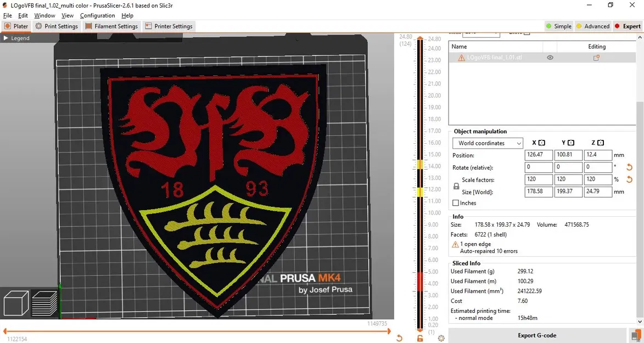Open the View menu
The width and height of the screenshot is (644, 343).
tap(68, 15)
